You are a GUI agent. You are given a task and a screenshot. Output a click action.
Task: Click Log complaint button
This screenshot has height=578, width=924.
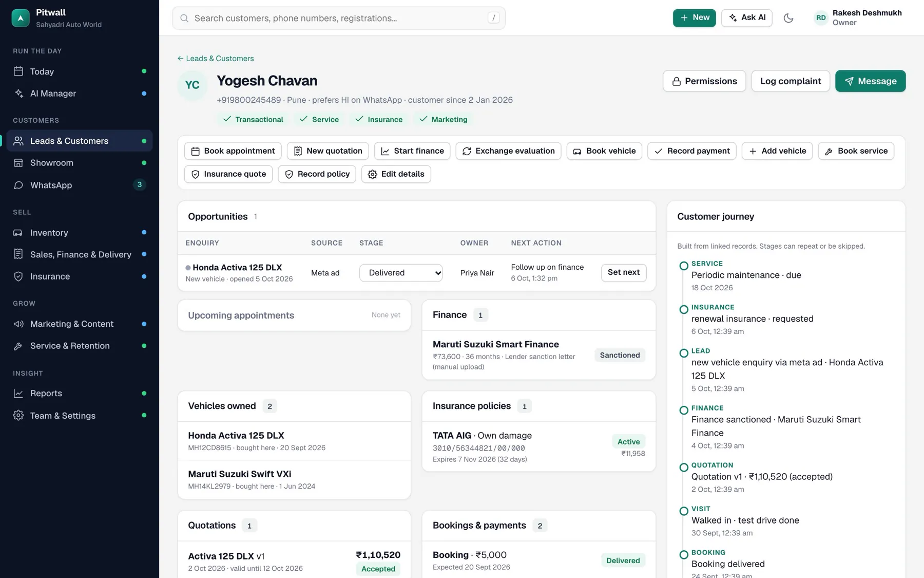coord(791,81)
